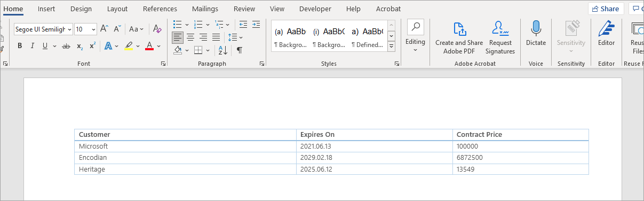Increase font size with the Grow Font icon

click(x=105, y=29)
